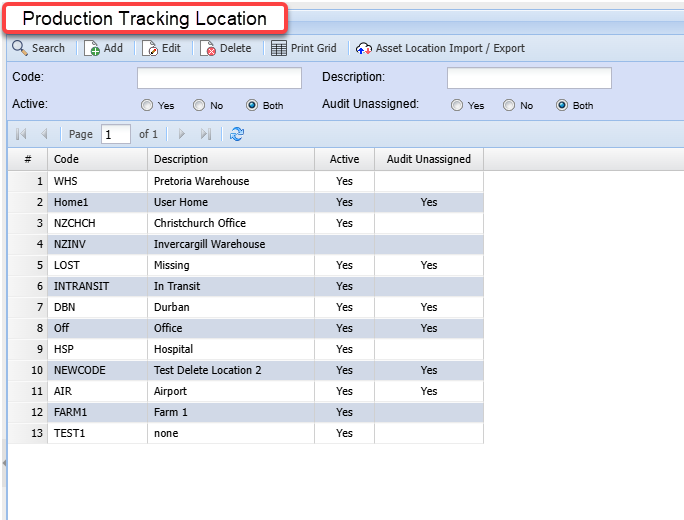Go to the last page arrow
Viewport: 684px width, 520px height.
click(x=206, y=134)
